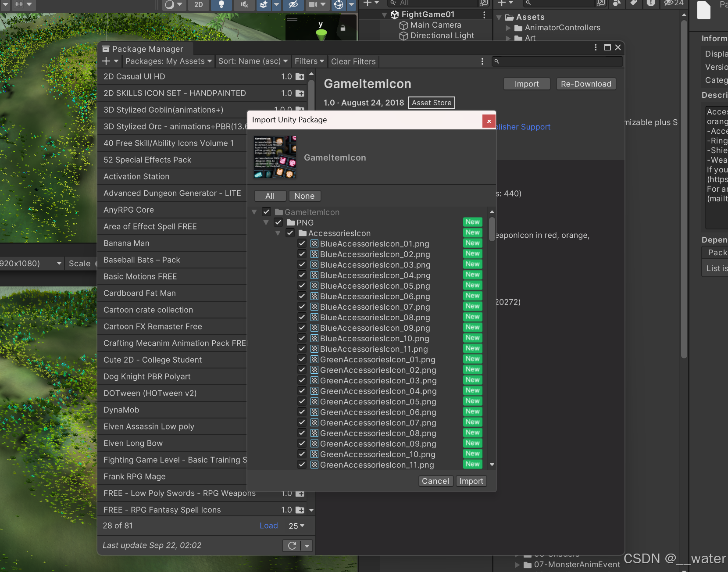Open the 25 load count dropdown
Viewport: 728px width, 572px height.
pos(296,526)
